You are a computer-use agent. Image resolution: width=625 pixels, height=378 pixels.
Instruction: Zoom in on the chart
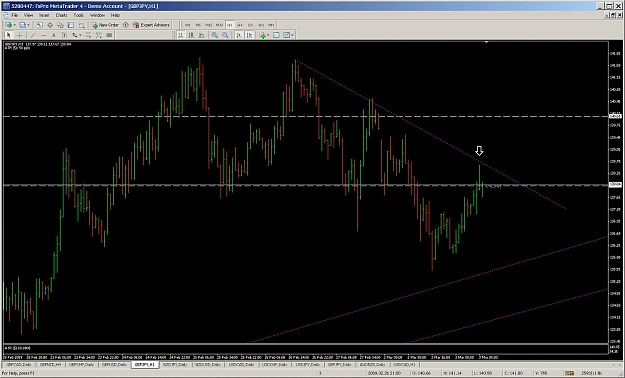point(214,35)
